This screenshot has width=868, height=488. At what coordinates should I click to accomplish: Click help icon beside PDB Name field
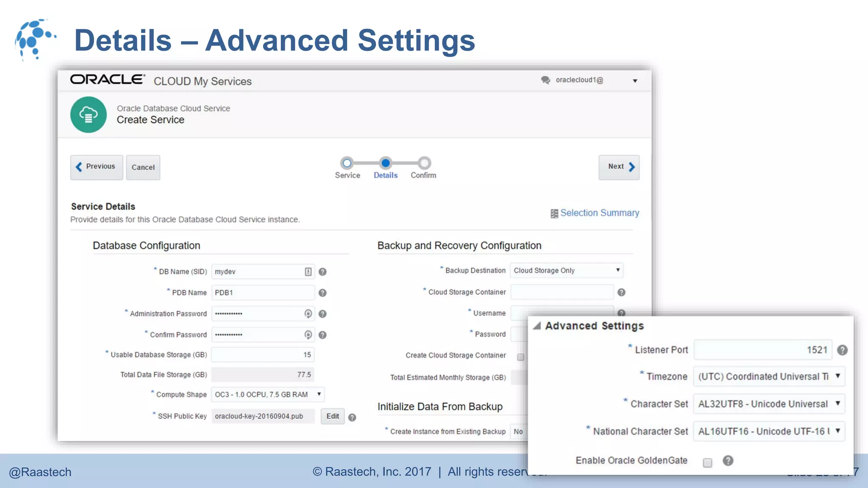(x=323, y=293)
